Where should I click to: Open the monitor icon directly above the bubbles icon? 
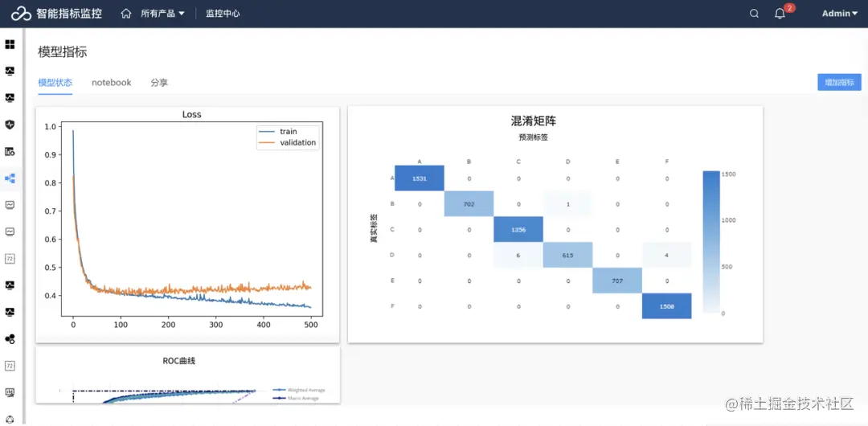click(x=10, y=312)
